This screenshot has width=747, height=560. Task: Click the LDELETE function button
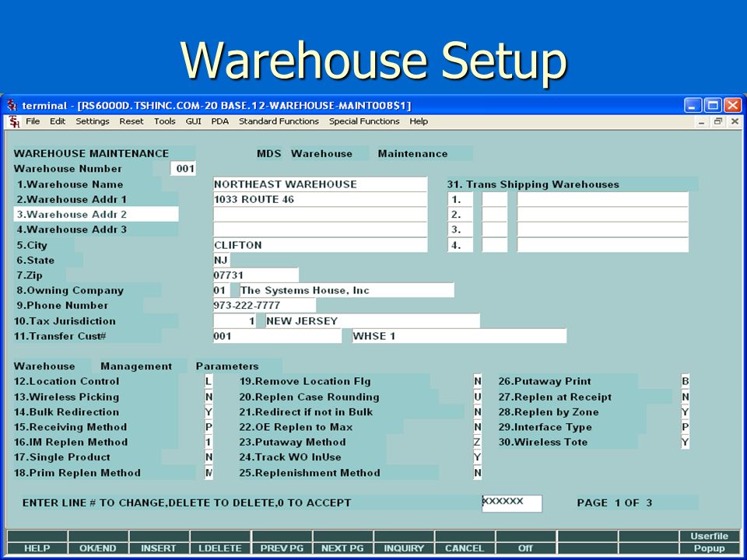(x=220, y=548)
